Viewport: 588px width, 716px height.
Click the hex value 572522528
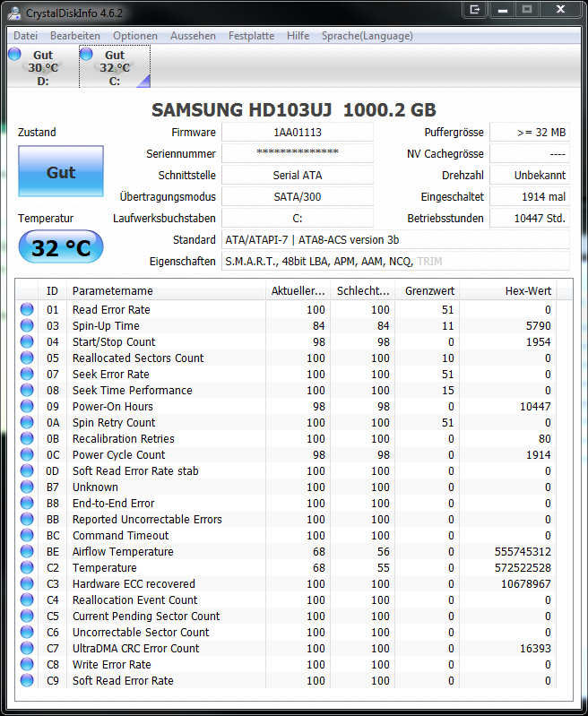[523, 567]
